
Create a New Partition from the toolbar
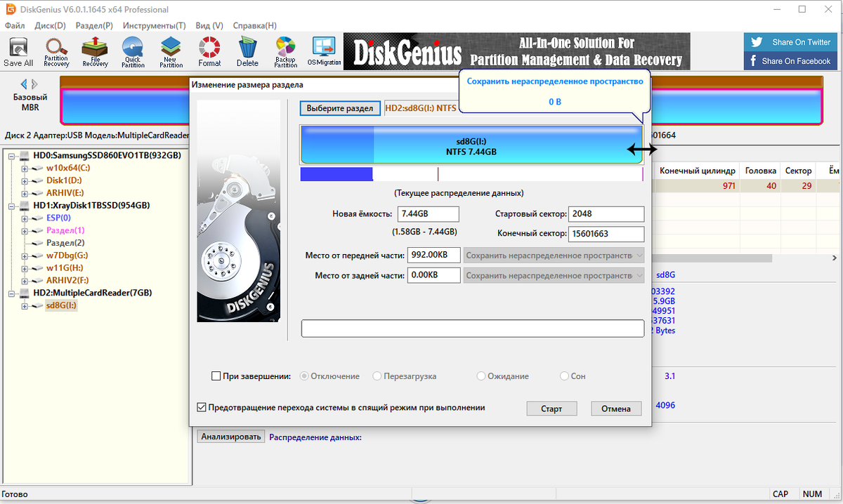pos(171,52)
